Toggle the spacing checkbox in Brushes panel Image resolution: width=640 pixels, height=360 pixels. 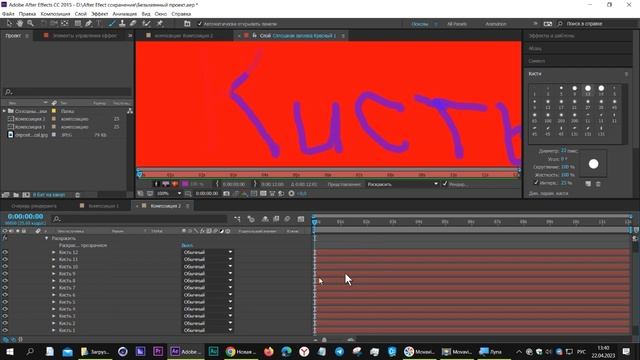click(536, 183)
